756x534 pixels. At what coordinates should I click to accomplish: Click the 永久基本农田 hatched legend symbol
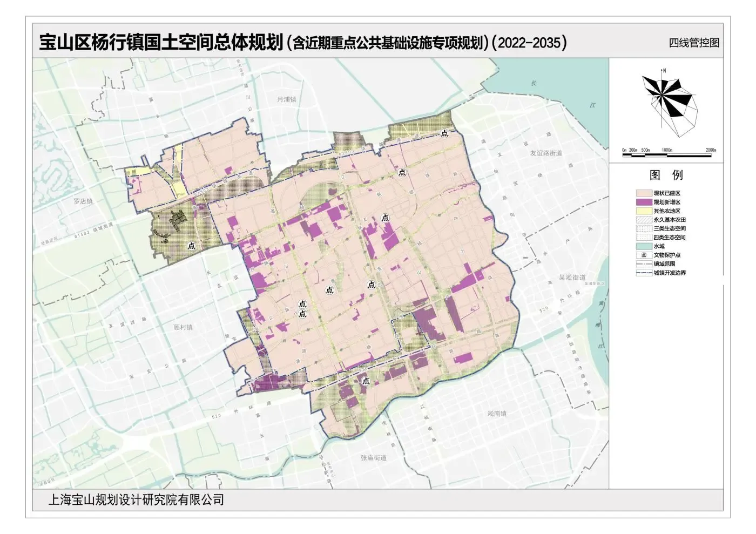point(644,220)
